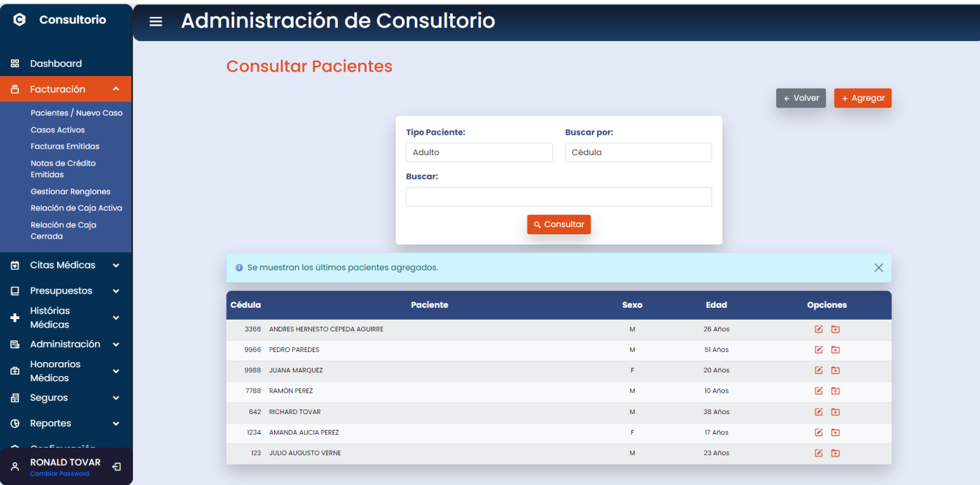The height and width of the screenshot is (485, 980).
Task: Click the Consultorio logo icon in sidebar
Action: click(20, 20)
